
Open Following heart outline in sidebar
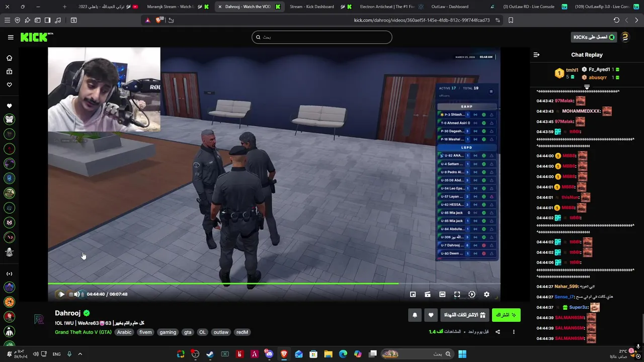pos(9,84)
